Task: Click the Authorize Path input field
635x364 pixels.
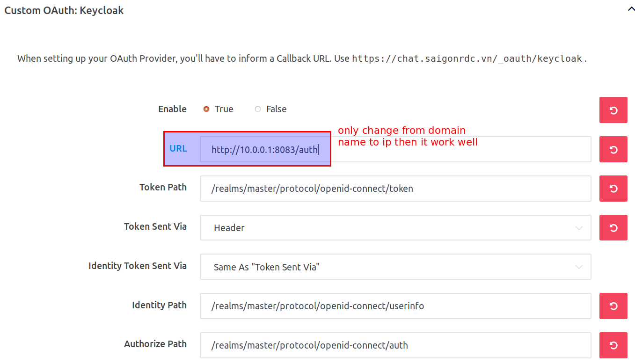Action: (x=395, y=345)
